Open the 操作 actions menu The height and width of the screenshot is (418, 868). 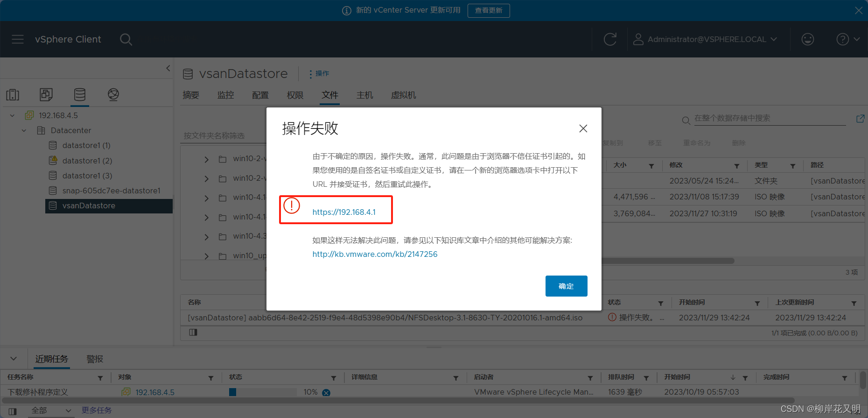(x=319, y=73)
